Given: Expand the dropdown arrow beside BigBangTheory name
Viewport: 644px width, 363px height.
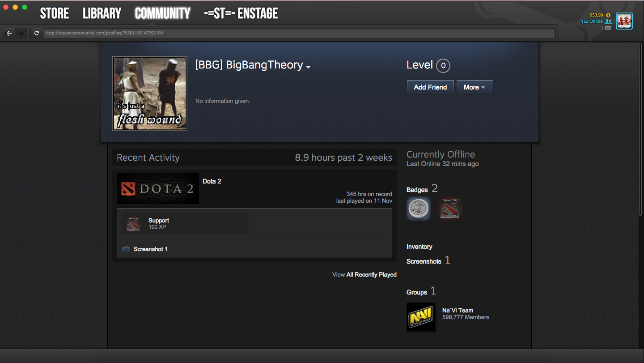Looking at the screenshot, I should click(308, 67).
